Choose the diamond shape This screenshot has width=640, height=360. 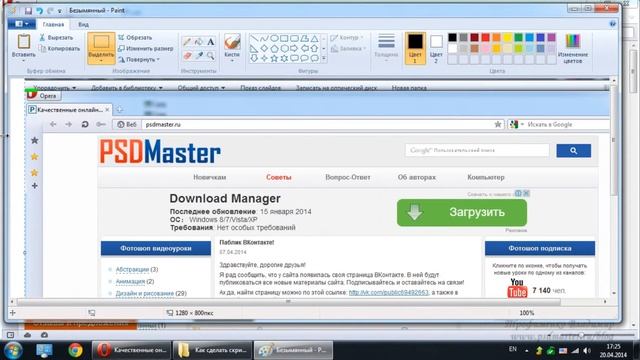(x=264, y=49)
